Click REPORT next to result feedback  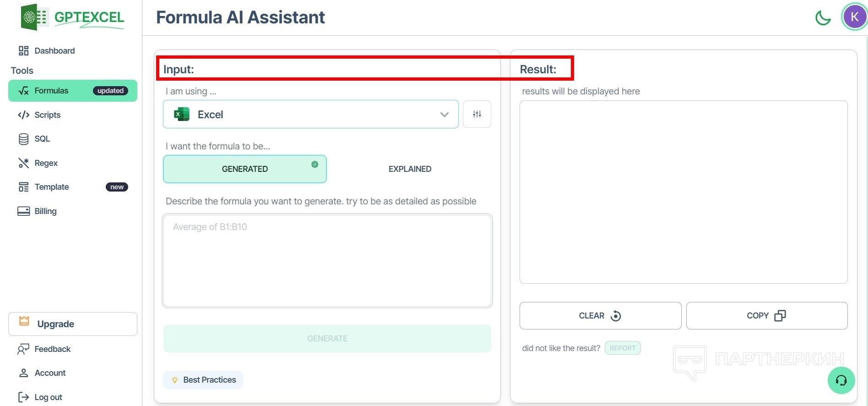click(622, 348)
